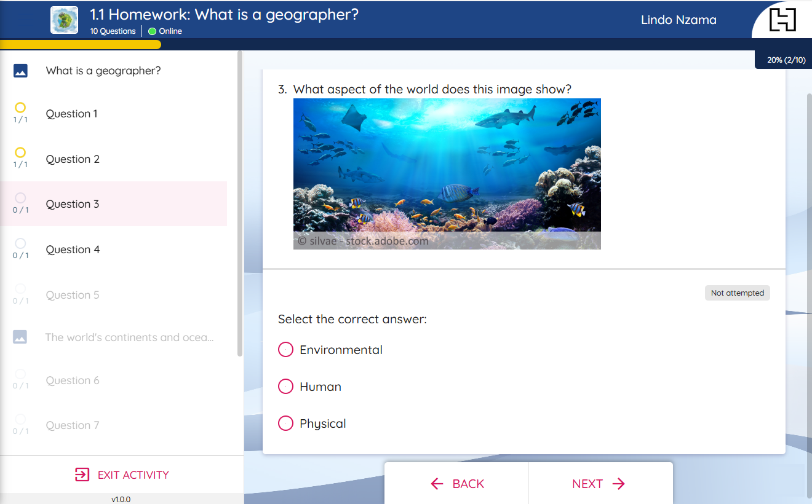Click the H logo in top-right corner

pyautogui.click(x=782, y=20)
